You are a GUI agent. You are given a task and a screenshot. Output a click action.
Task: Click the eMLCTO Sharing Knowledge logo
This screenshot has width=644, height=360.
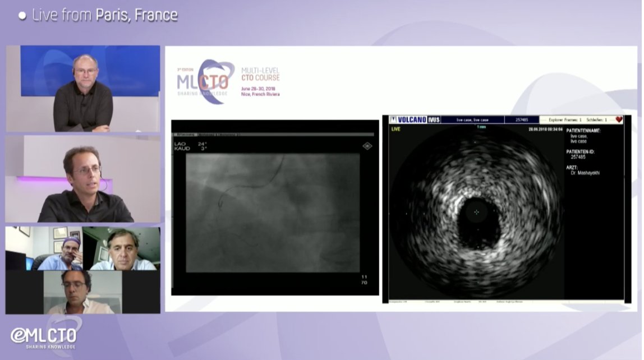[44, 336]
